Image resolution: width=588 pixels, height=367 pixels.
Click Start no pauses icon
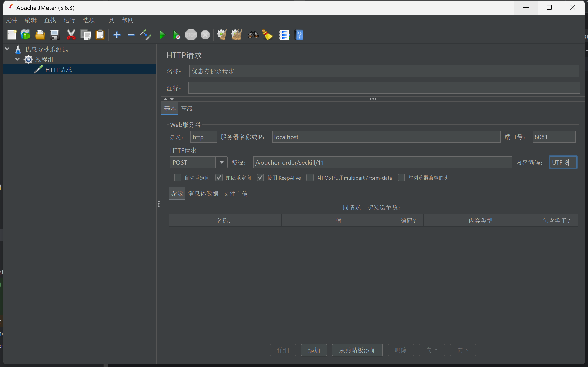click(176, 35)
